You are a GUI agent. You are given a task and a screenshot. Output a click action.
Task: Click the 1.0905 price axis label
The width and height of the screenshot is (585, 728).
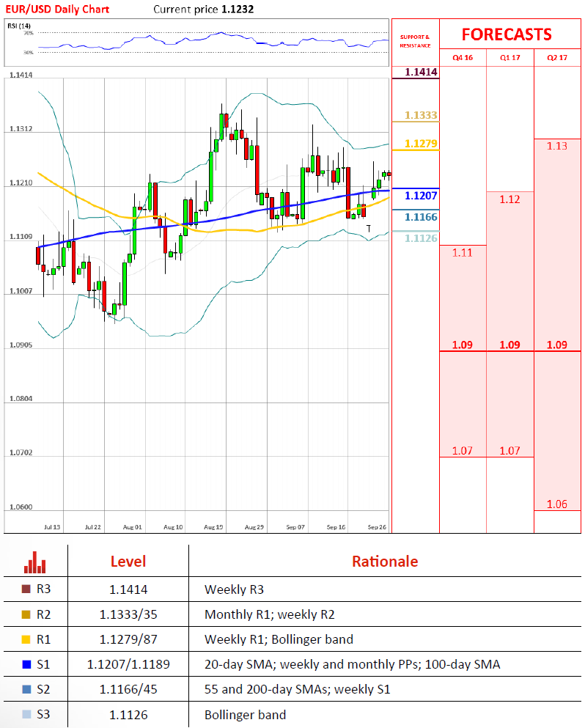(21, 345)
